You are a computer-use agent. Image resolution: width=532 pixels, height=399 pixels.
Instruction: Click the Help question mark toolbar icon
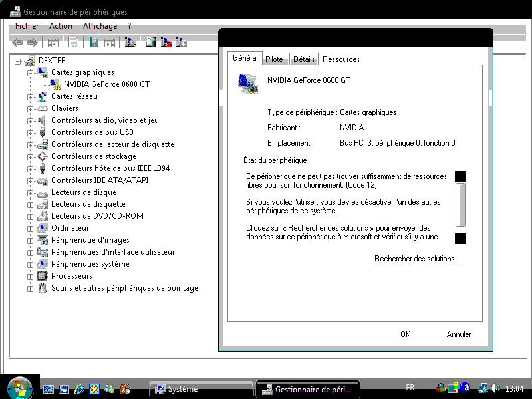[x=94, y=42]
